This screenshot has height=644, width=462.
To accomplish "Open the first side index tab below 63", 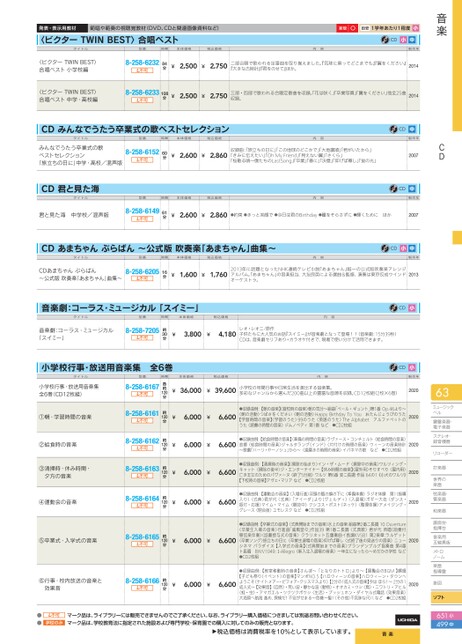I will coord(446,409).
